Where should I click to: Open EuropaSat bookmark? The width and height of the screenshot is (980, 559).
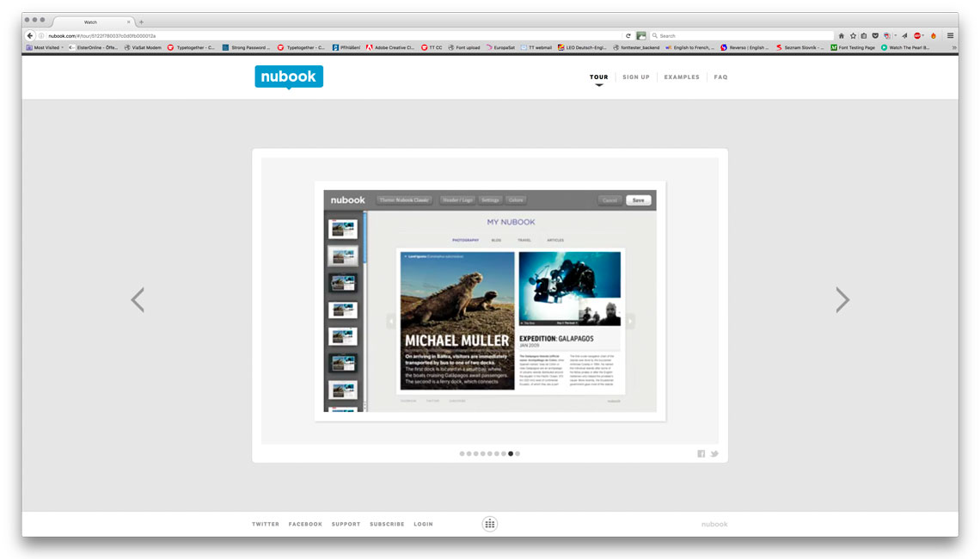[500, 47]
